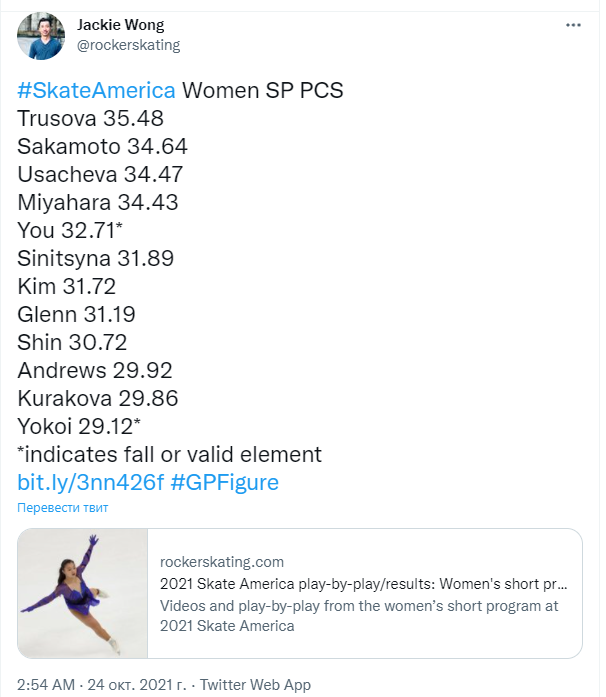The width and height of the screenshot is (606, 697).
Task: Open the #SkateAmerica hashtag
Action: click(x=96, y=90)
